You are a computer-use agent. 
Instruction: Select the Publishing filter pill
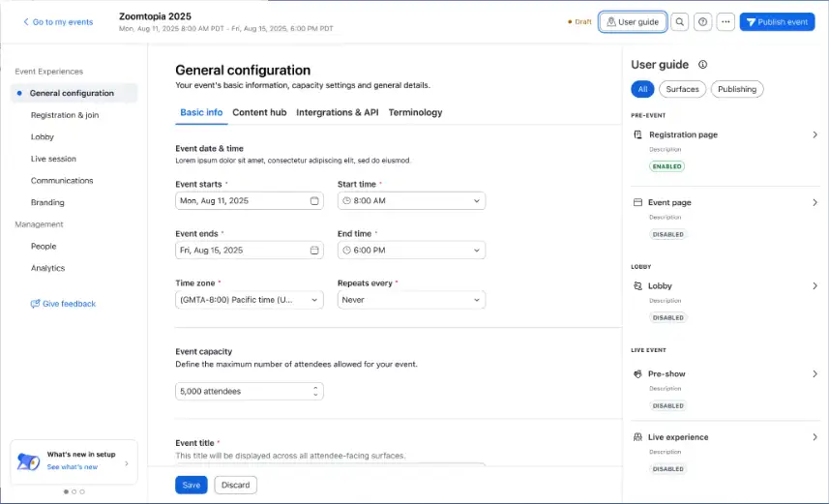click(x=737, y=89)
